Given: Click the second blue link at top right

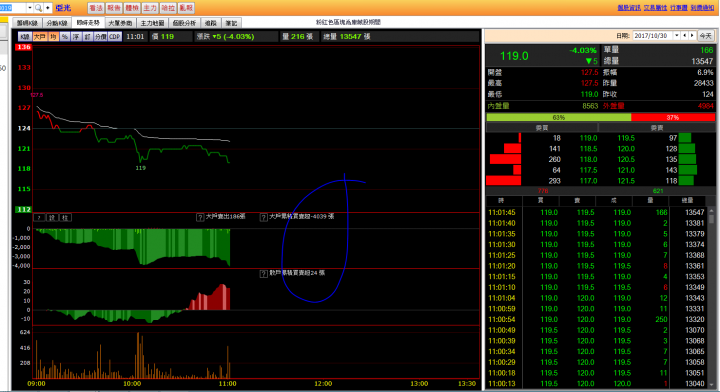Looking at the screenshot, I should (x=655, y=8).
